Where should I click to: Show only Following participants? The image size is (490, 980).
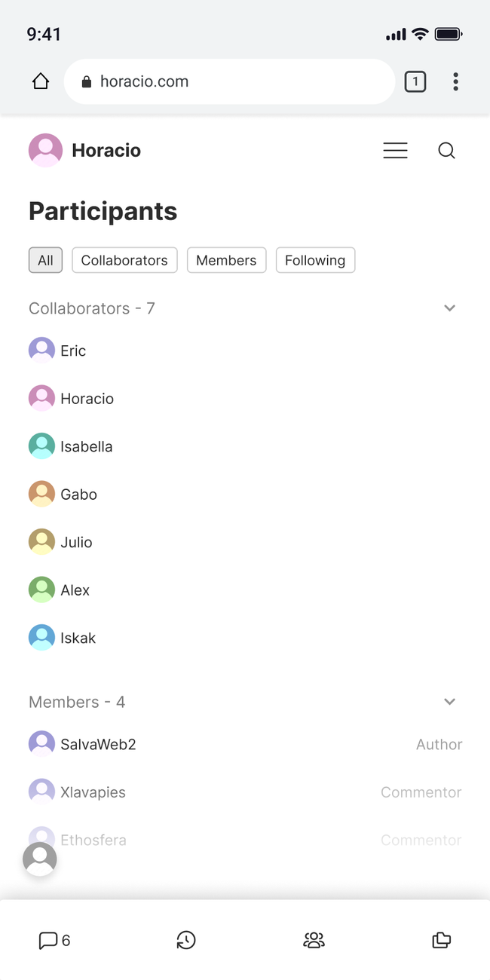pos(315,260)
